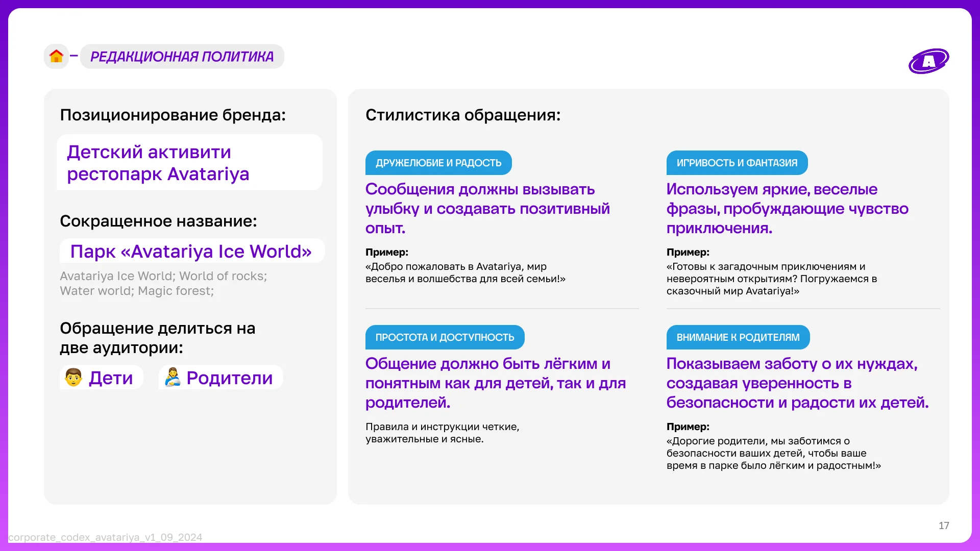Click the text Парк «Avatariya Ice World»
This screenshot has width=980, height=551.
point(191,251)
